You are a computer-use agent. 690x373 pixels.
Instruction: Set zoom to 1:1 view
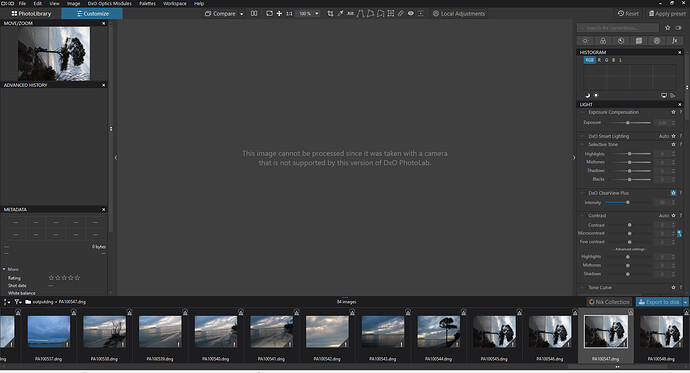(x=289, y=14)
